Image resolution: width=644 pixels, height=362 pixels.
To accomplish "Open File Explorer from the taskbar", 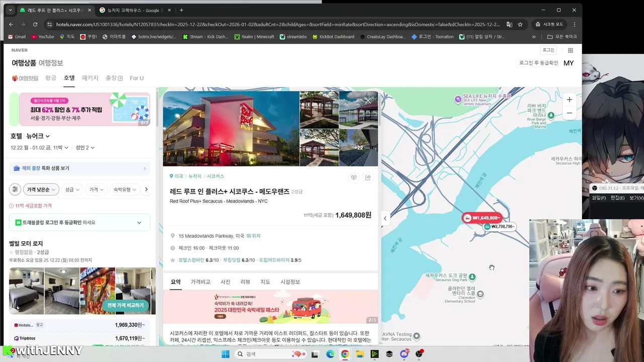I will [360, 354].
